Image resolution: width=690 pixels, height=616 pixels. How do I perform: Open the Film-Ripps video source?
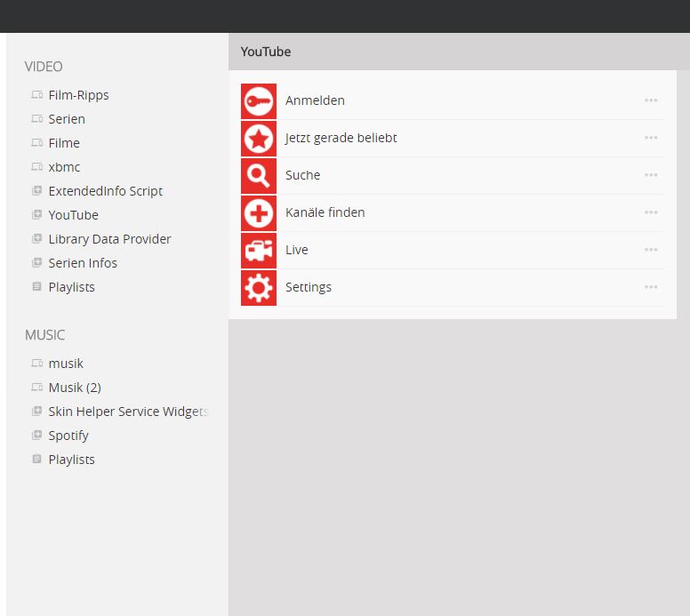[x=79, y=95]
